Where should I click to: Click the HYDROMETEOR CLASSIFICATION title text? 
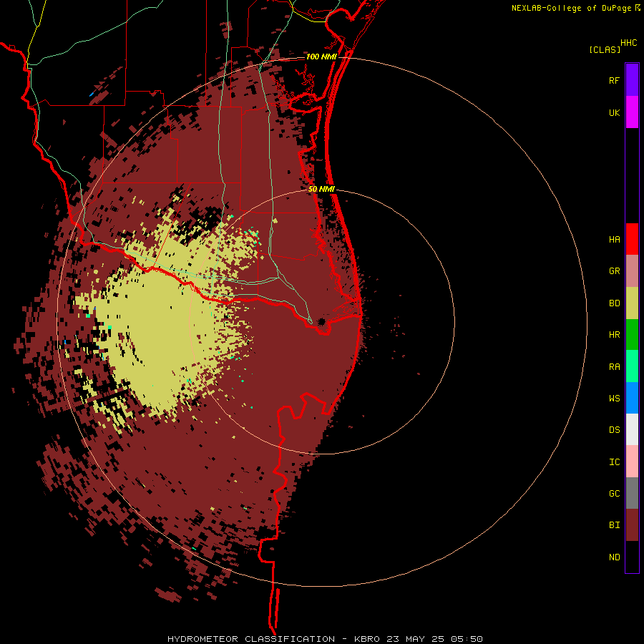pyautogui.click(x=251, y=639)
